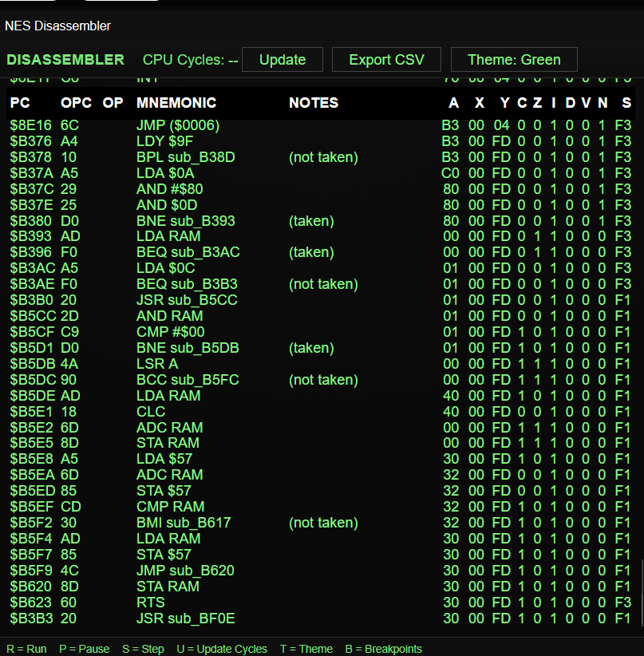
Task: Click the (not taken) note on $B5DC row
Action: point(323,380)
